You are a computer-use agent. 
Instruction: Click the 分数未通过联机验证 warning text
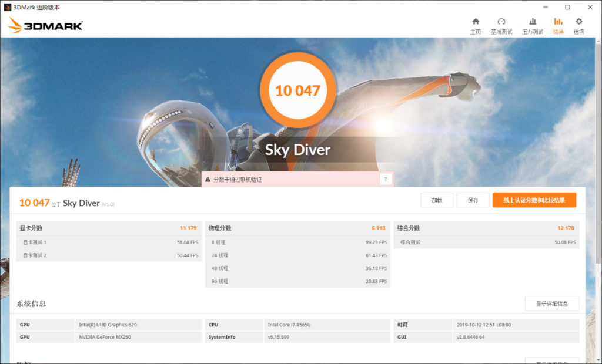pyautogui.click(x=238, y=180)
